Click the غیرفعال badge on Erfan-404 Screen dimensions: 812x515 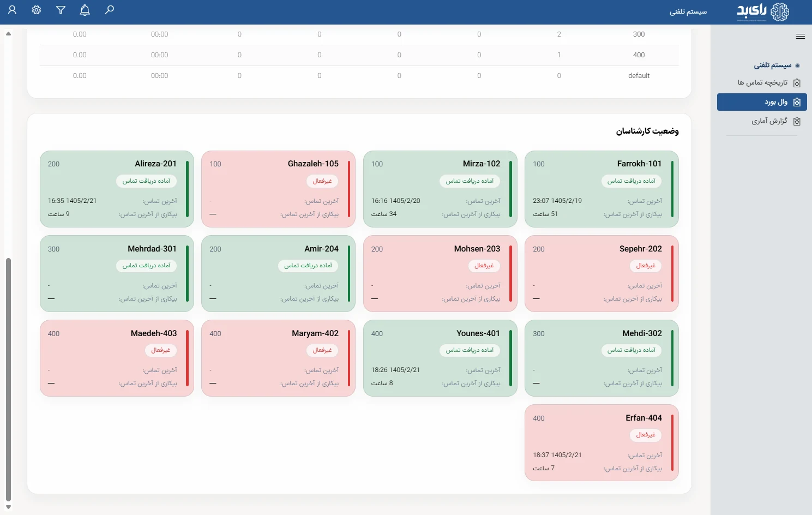(646, 435)
